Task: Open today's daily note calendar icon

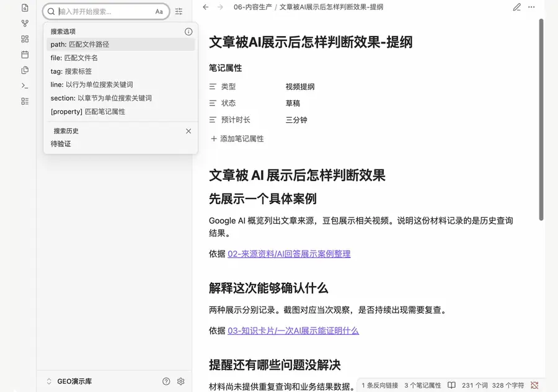Action: coord(25,55)
